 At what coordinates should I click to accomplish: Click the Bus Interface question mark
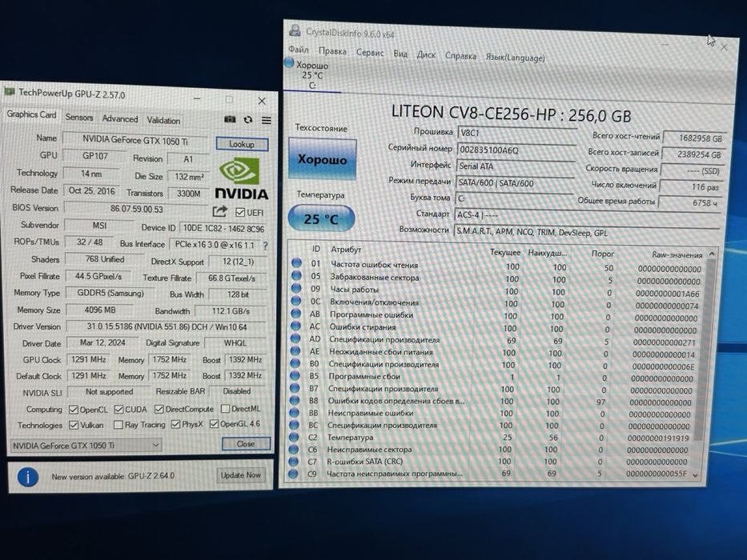(265, 246)
